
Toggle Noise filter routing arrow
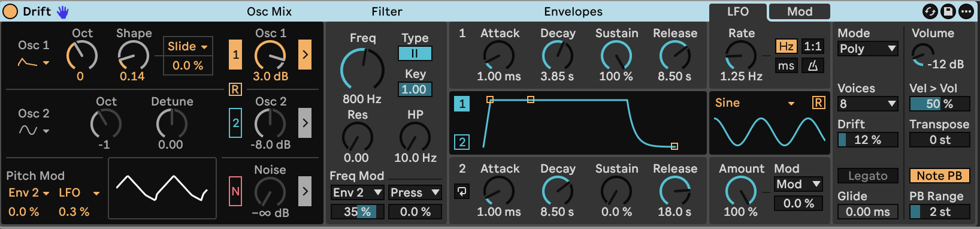[305, 191]
